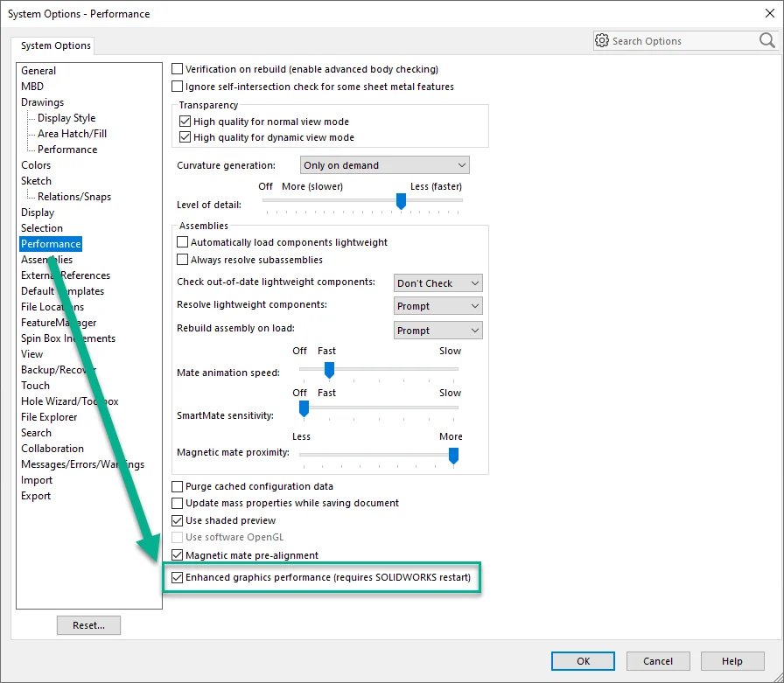Open Backup/Recover category

click(59, 370)
